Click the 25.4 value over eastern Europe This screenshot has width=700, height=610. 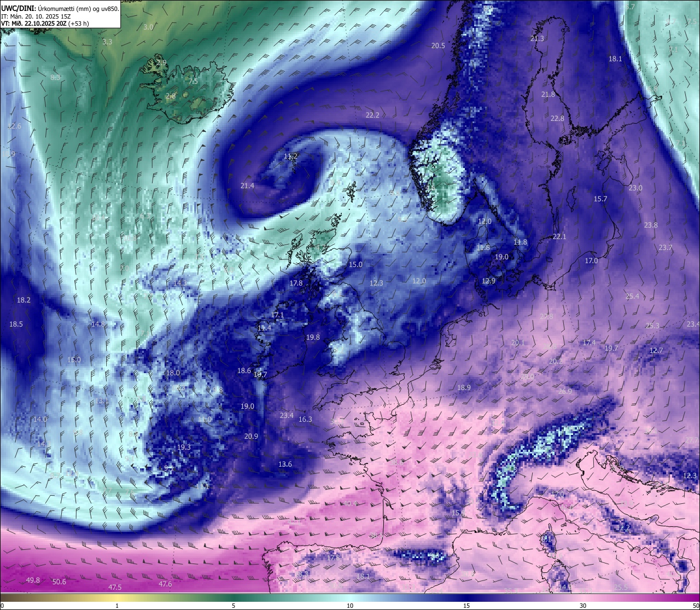pos(632,296)
